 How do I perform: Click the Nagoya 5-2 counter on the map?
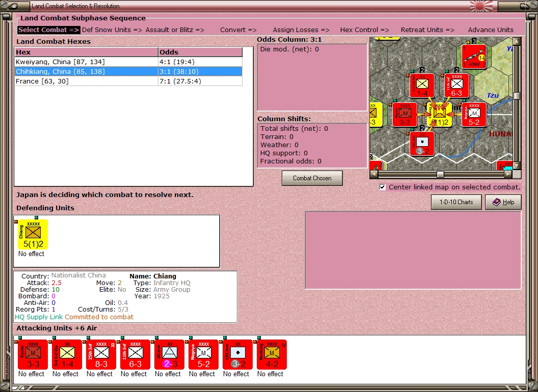[474, 114]
